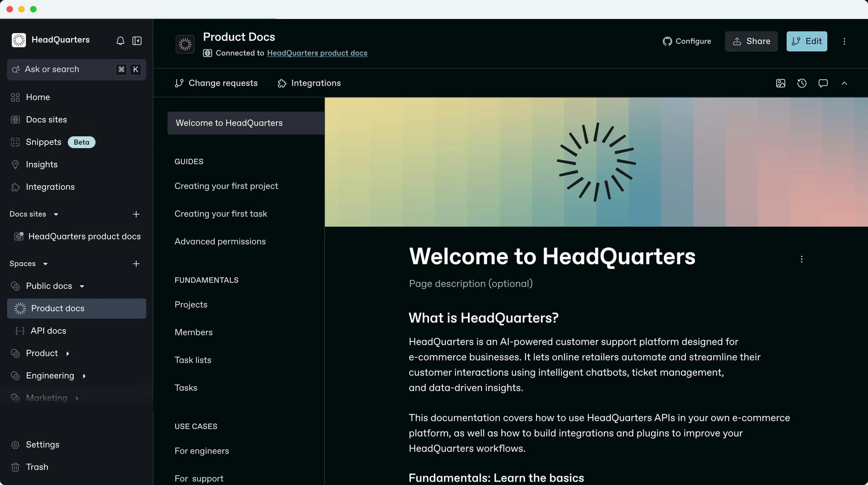The height and width of the screenshot is (485, 868).
Task: Collapse the Public docs tree arrow
Action: point(82,286)
